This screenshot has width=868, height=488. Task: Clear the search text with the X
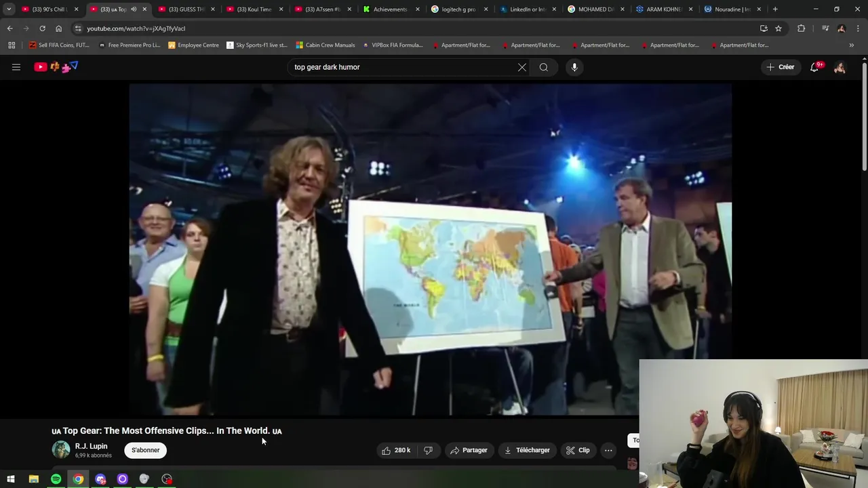(522, 67)
